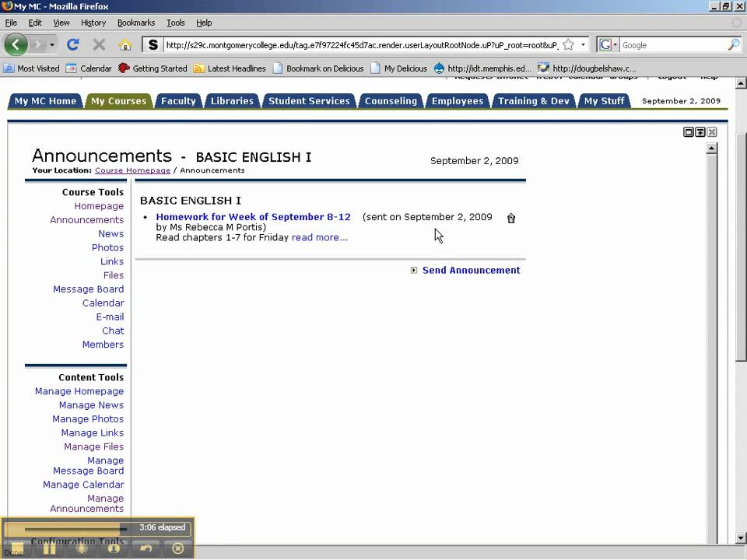Switch to the Faculty tab

[x=178, y=101]
